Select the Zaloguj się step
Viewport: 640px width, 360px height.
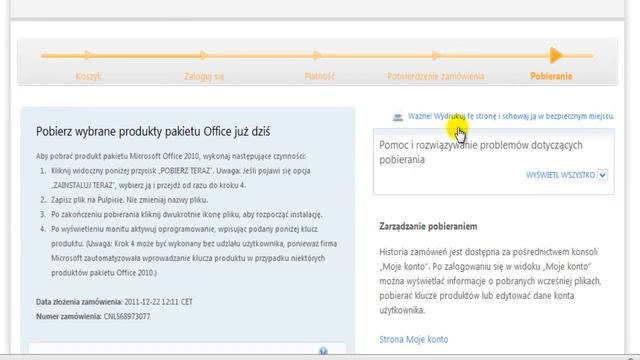204,76
